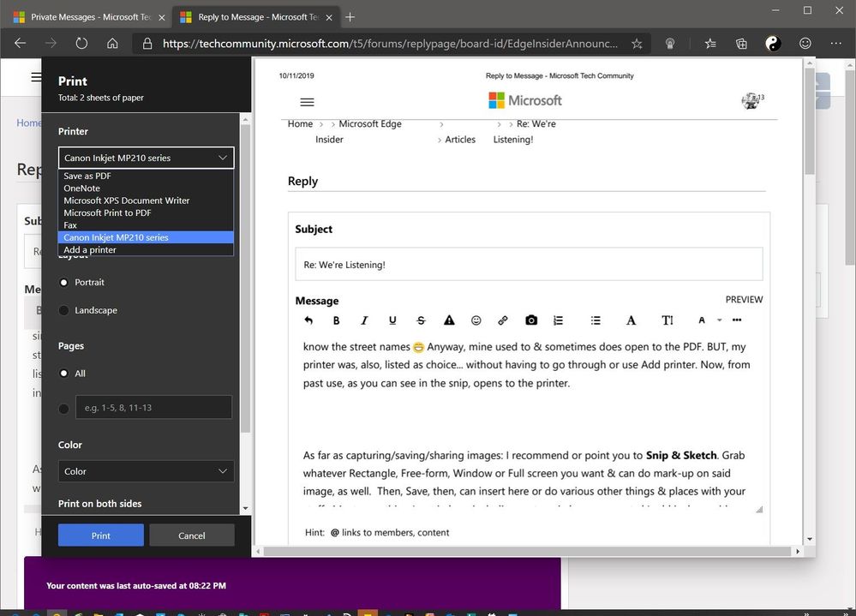Open browser settings and more menu
This screenshot has height=616, width=856.
[835, 43]
